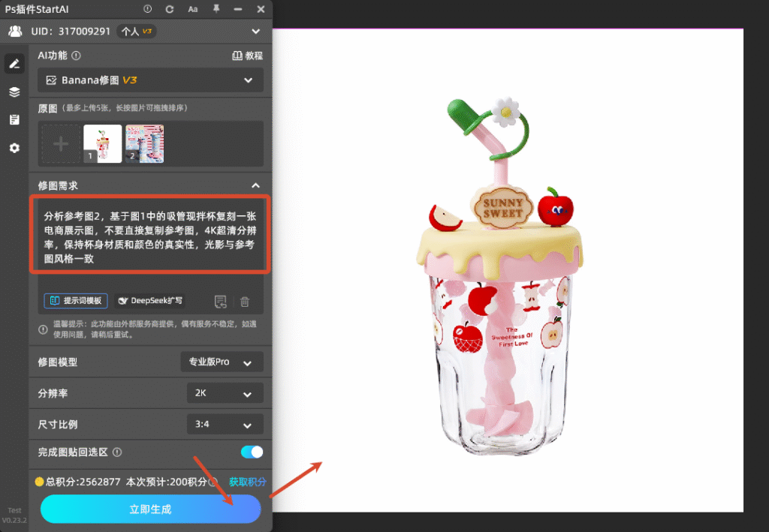Open the settings gear in the sidebar
769x532 pixels.
coord(14,148)
